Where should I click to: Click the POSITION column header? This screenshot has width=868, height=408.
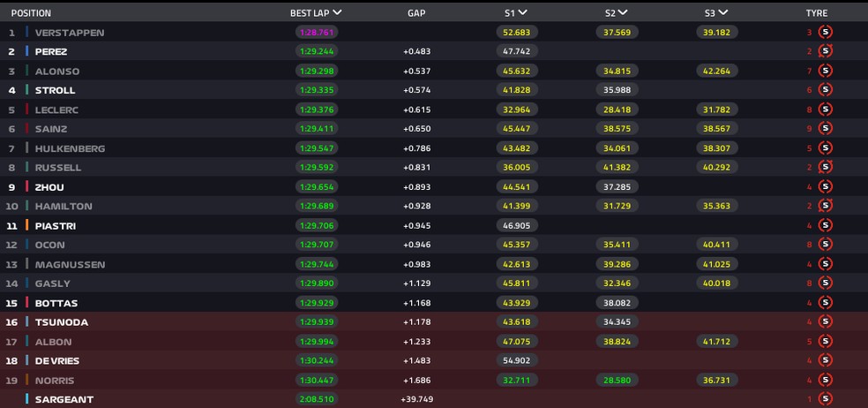click(x=31, y=13)
